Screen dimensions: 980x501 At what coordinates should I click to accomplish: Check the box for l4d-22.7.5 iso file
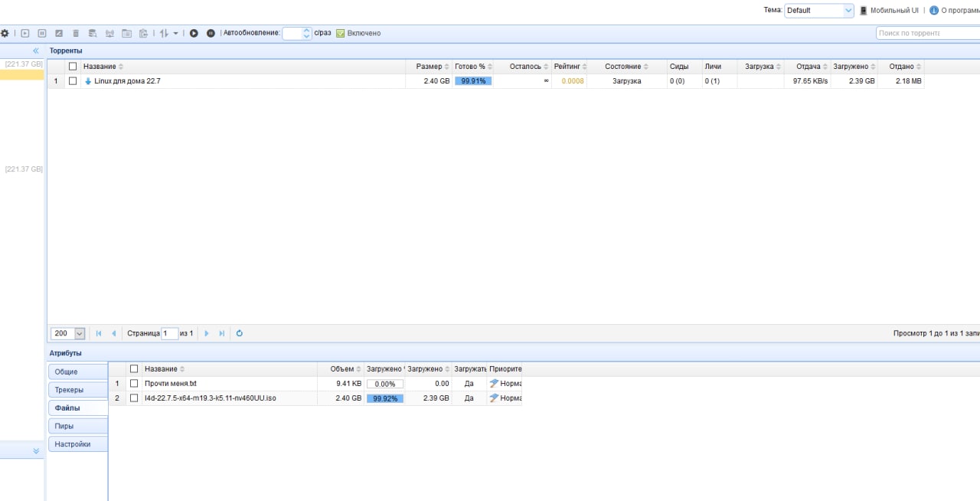134,398
